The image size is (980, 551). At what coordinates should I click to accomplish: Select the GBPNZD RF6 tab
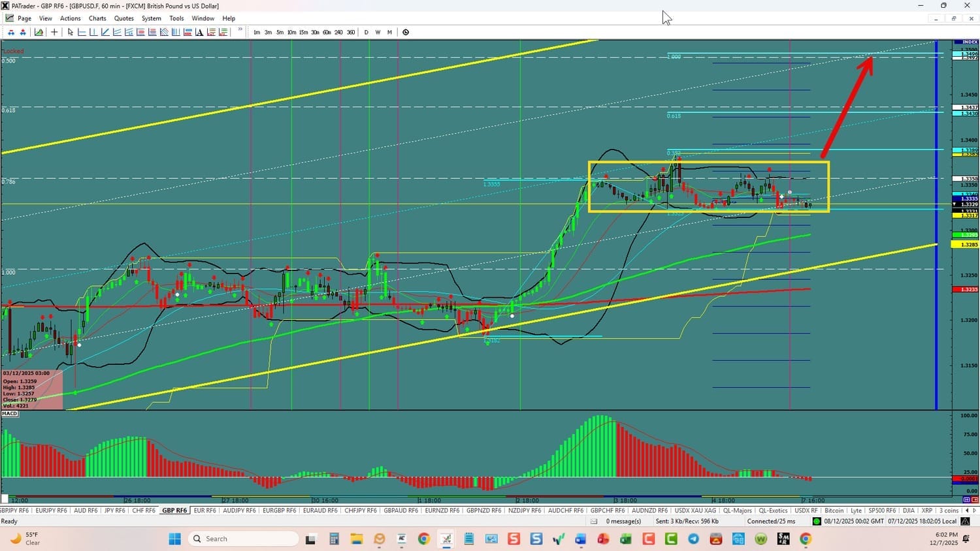tap(484, 511)
